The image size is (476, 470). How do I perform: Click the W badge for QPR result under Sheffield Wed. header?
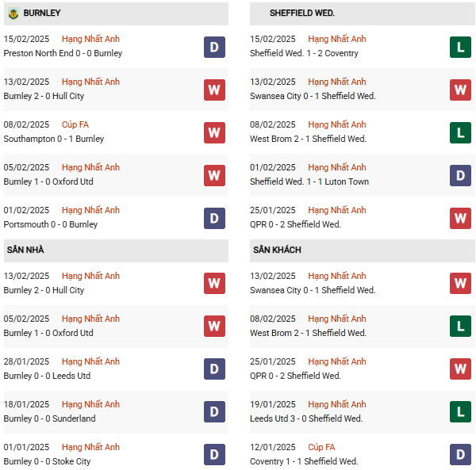click(461, 218)
